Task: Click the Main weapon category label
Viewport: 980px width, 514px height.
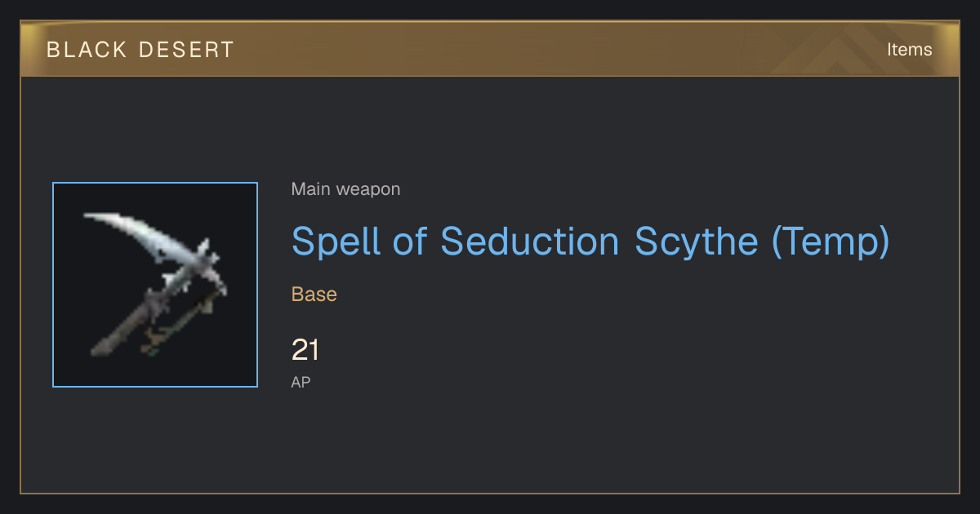Action: coord(345,189)
